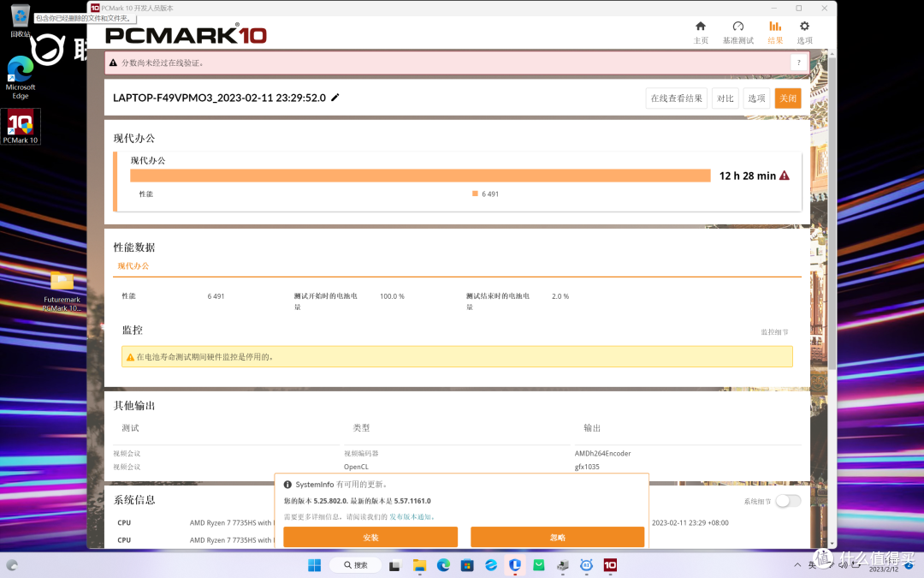Click the 忽略 ignore button
The image size is (924, 578).
[x=557, y=537]
